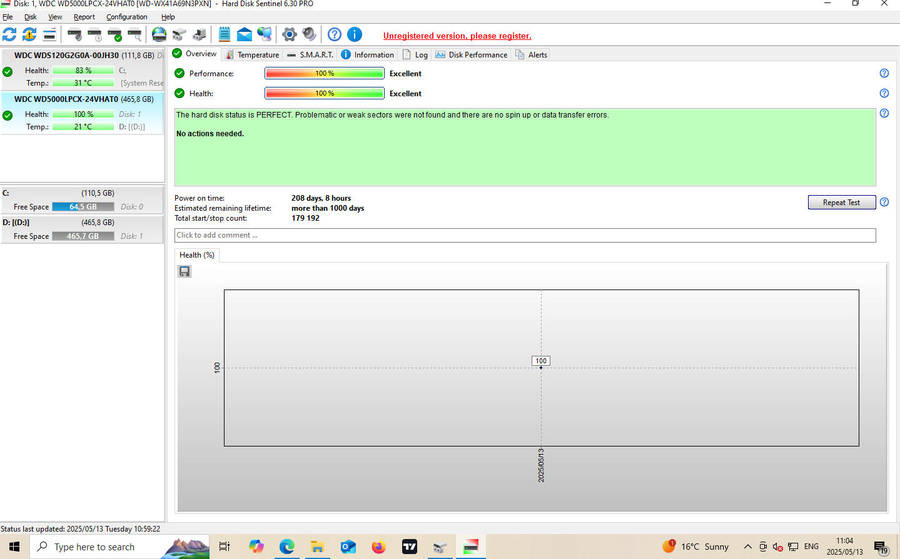The height and width of the screenshot is (559, 900).
Task: Click the Unregistered version register link
Action: (458, 35)
